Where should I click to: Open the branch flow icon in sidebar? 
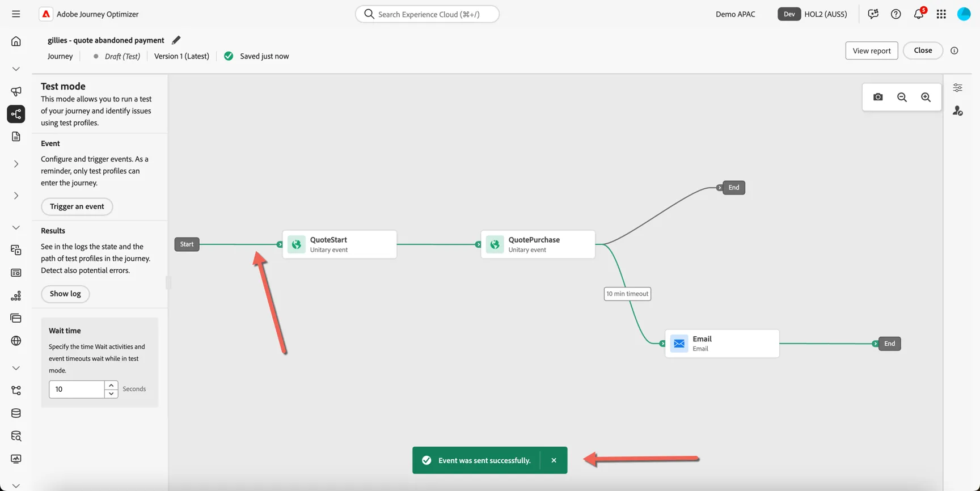click(16, 391)
